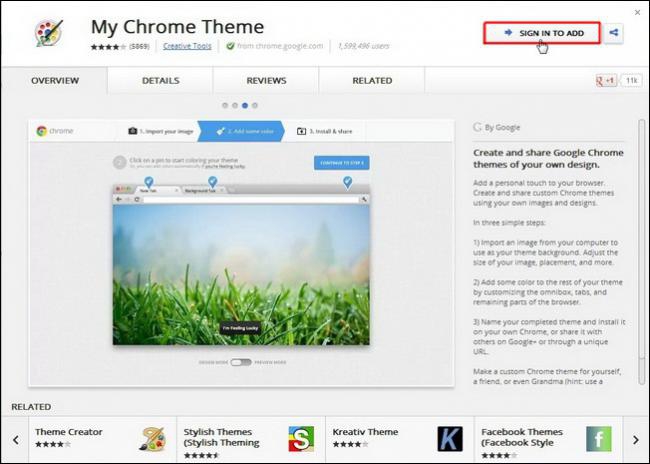650x464 pixels.
Task: Click the wrench icon in preview browser
Action: point(364,199)
